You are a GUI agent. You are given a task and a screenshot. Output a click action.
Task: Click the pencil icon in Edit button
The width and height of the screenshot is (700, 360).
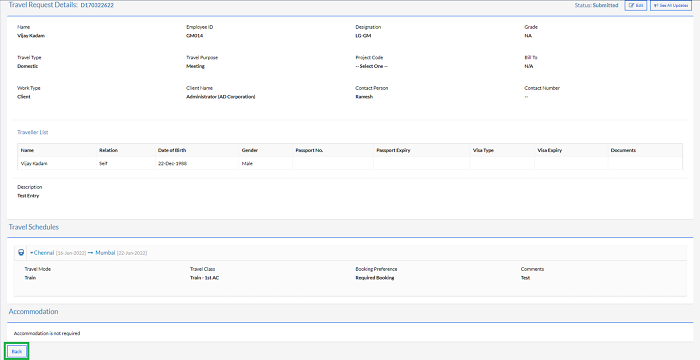(x=631, y=5)
